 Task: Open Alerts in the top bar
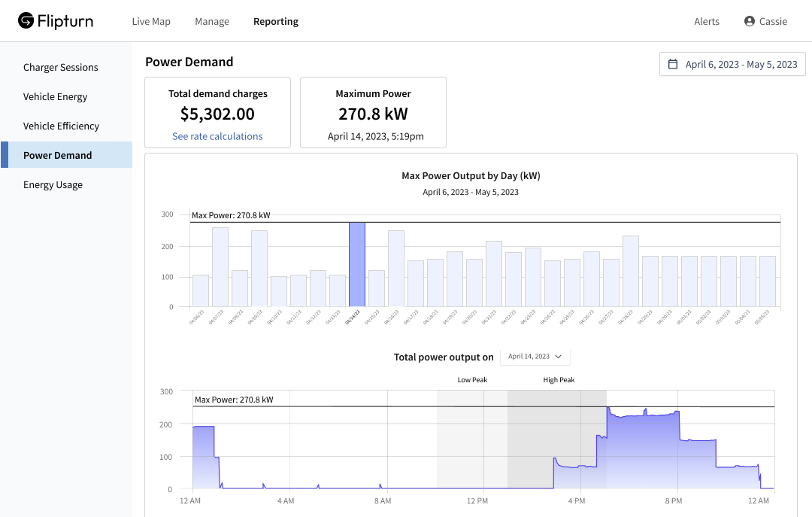click(x=707, y=21)
